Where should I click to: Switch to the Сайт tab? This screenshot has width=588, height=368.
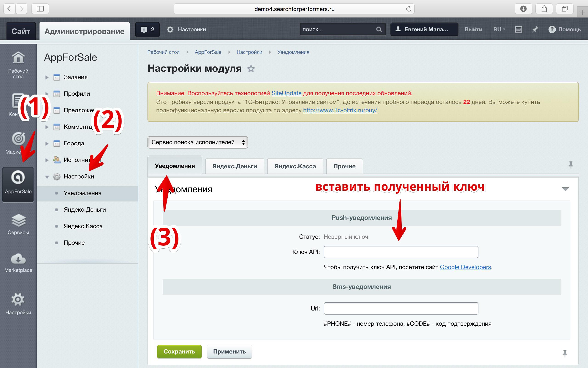pos(21,31)
